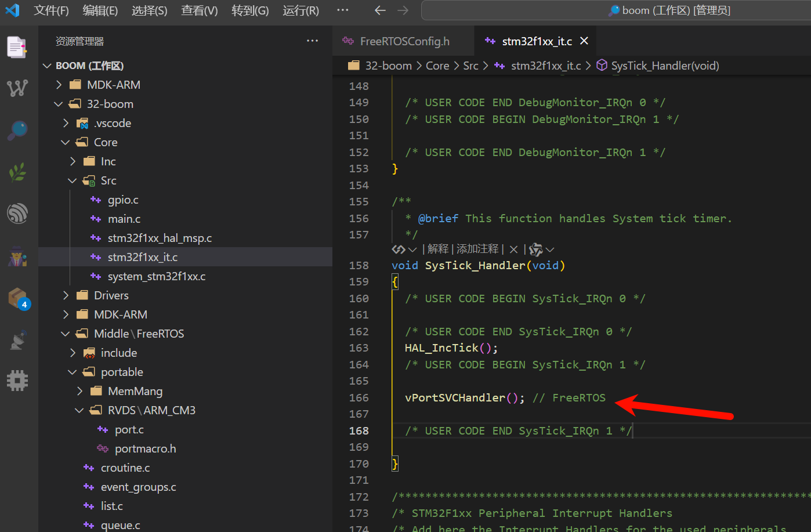This screenshot has width=811, height=532.
Task: Open the leaf icon extension view
Action: (17, 172)
